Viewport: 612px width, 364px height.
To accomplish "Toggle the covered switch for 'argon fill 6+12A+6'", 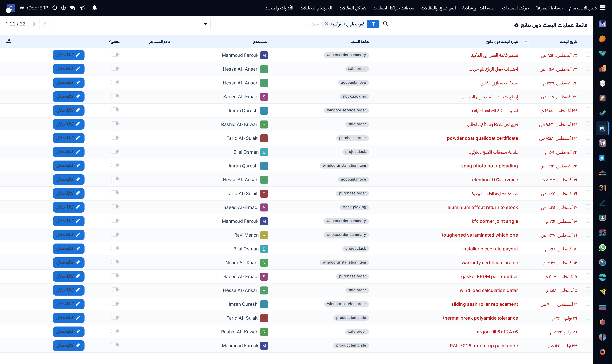I will tap(115, 331).
